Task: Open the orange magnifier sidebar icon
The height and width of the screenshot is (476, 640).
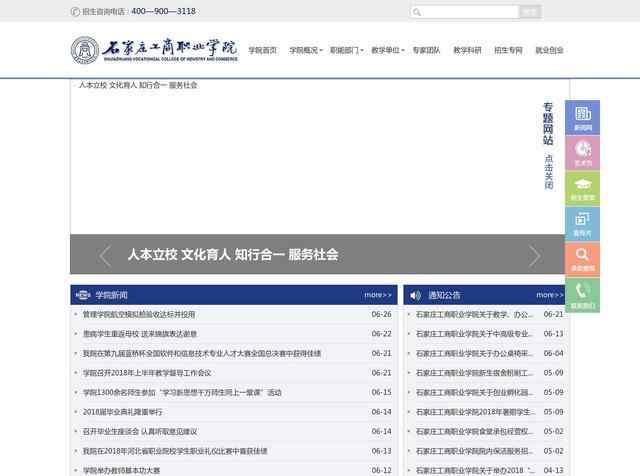Action: [x=582, y=260]
